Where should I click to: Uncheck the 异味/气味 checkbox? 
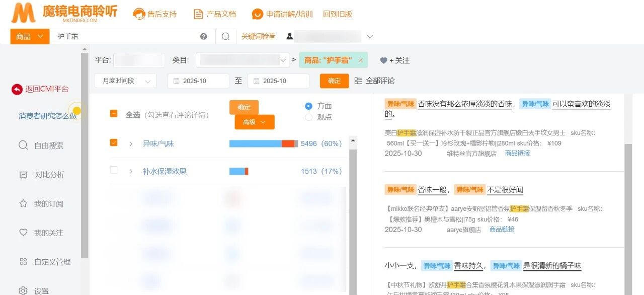[114, 143]
